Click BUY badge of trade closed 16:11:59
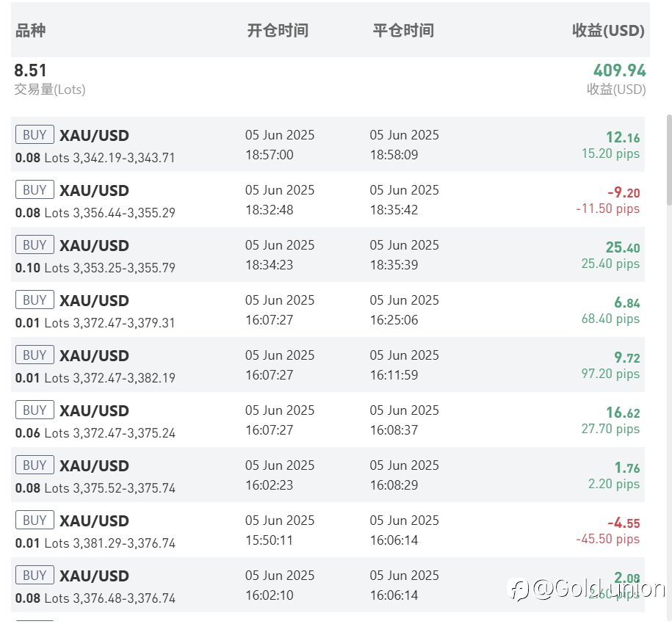Screen dimensions: 672x624 coord(35,355)
